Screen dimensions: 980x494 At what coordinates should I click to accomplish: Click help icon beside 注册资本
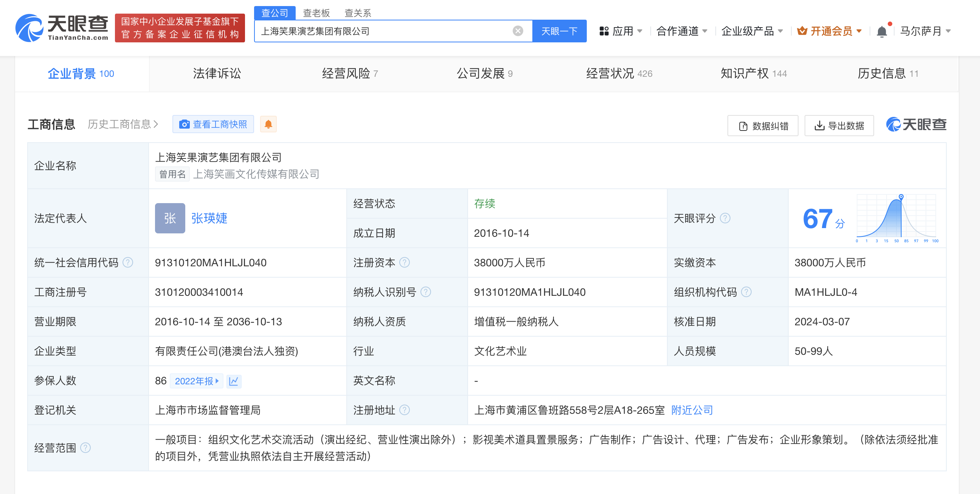405,263
